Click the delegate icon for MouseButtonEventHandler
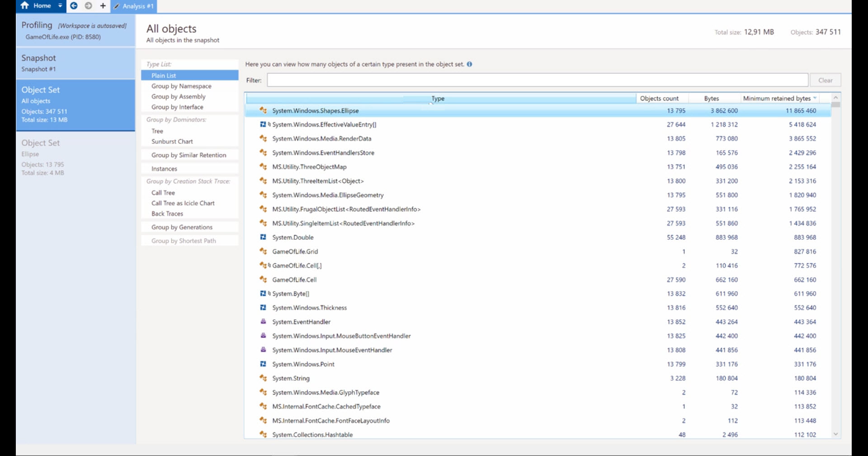The image size is (868, 456). pos(263,336)
